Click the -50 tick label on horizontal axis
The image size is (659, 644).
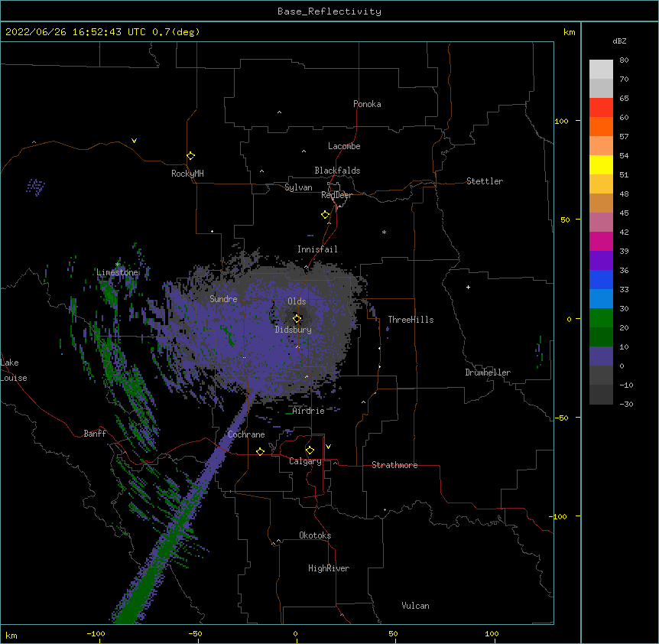tap(195, 633)
